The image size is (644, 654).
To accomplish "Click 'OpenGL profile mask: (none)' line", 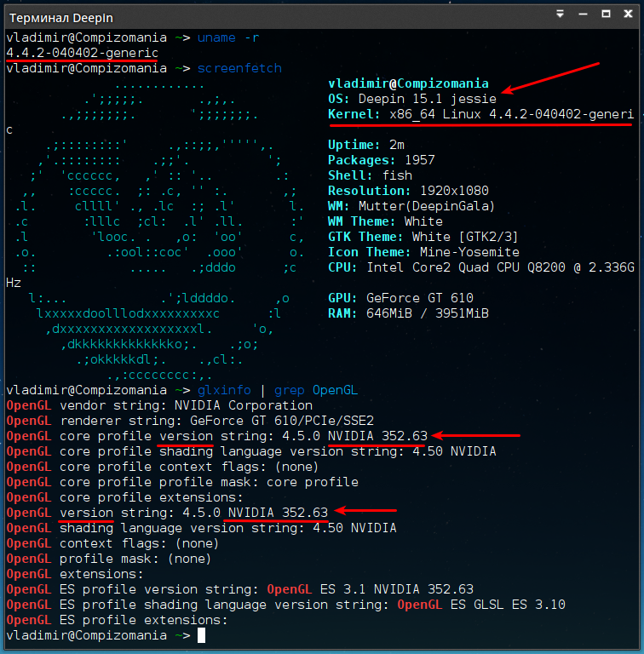I will 109,559.
